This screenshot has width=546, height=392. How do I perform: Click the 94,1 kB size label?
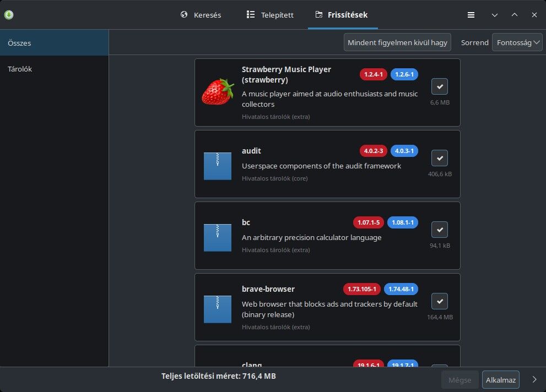[x=440, y=246]
